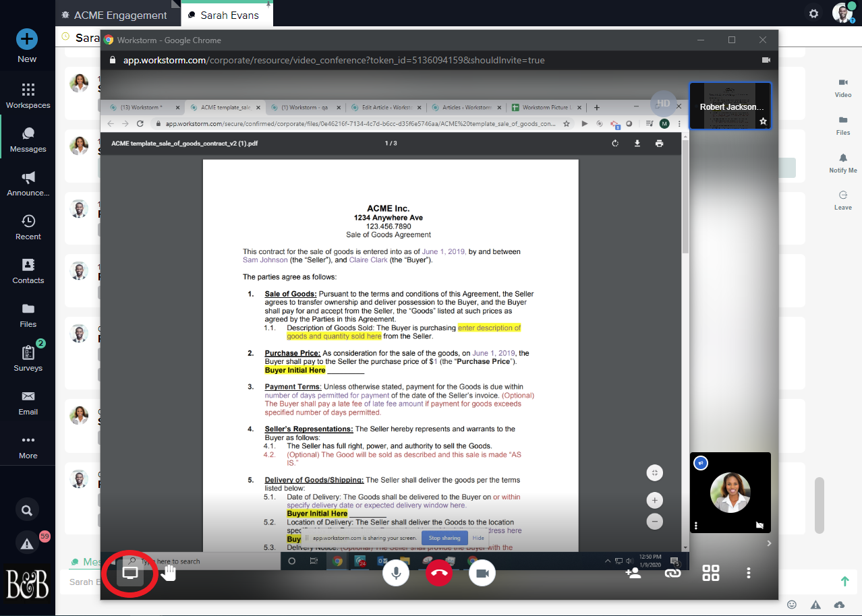Open Files in the right panel
Image resolution: width=862 pixels, height=616 pixels.
(843, 125)
